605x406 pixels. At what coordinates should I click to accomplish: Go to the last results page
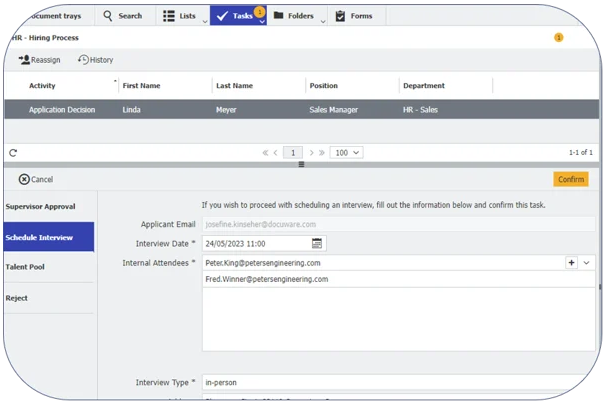(x=323, y=153)
